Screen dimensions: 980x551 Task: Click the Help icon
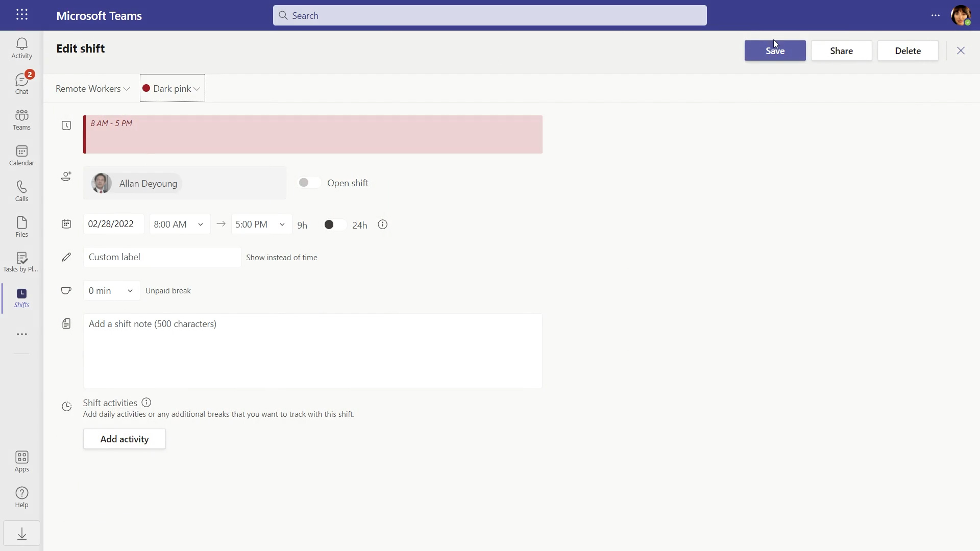tap(21, 496)
